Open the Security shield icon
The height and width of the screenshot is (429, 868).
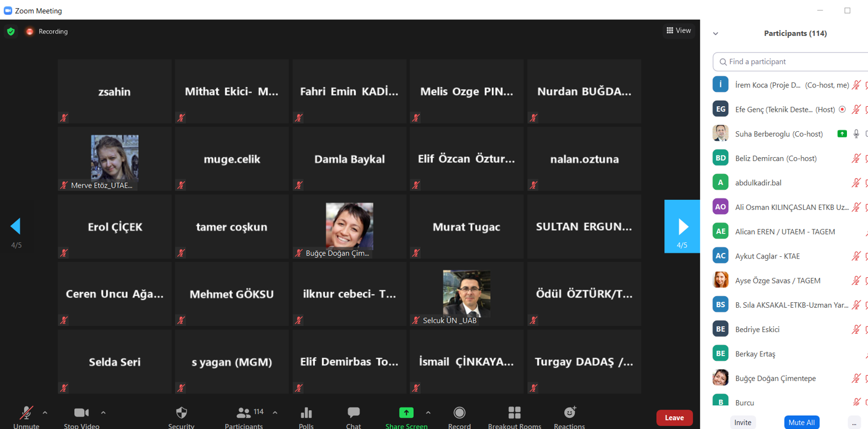pos(181,413)
